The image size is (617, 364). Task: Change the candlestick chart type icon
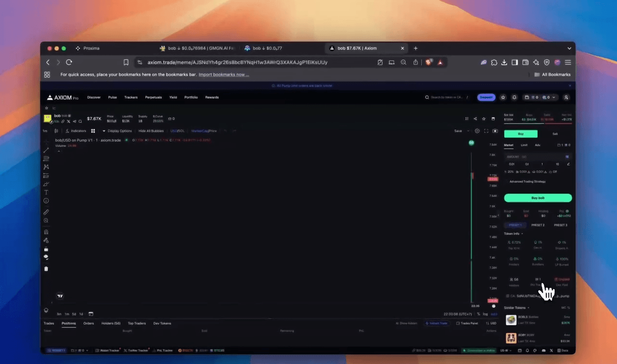56,131
